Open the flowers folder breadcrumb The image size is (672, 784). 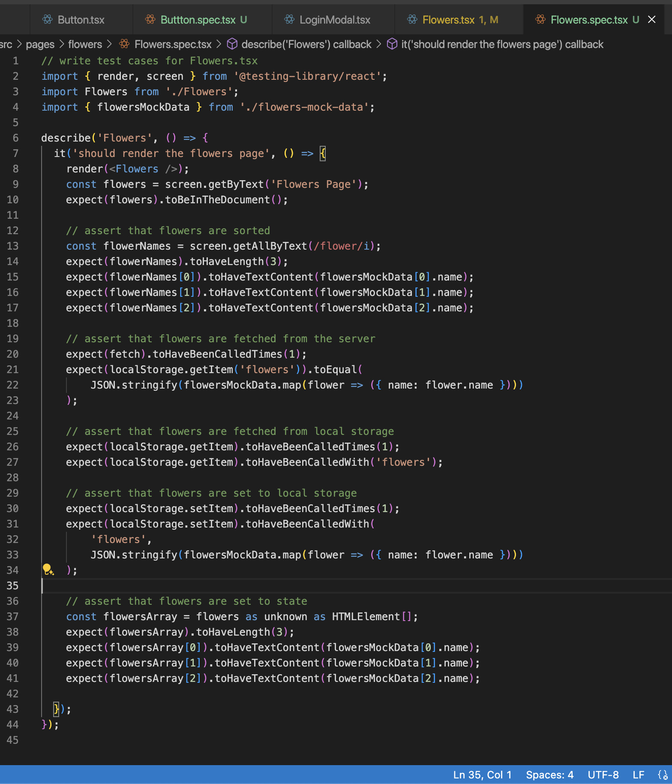click(85, 44)
